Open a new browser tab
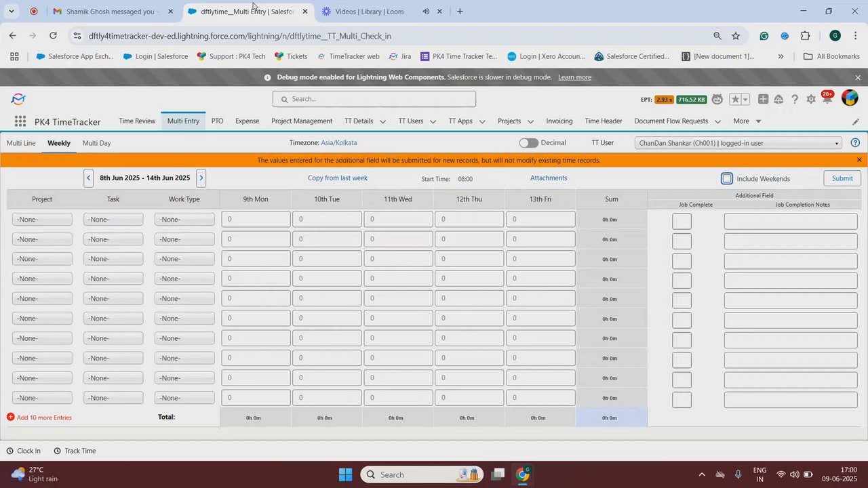 click(x=460, y=12)
